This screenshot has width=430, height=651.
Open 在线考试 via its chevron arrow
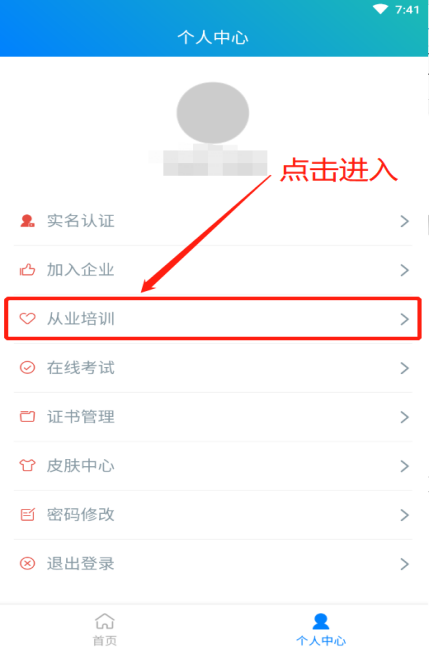coord(405,368)
